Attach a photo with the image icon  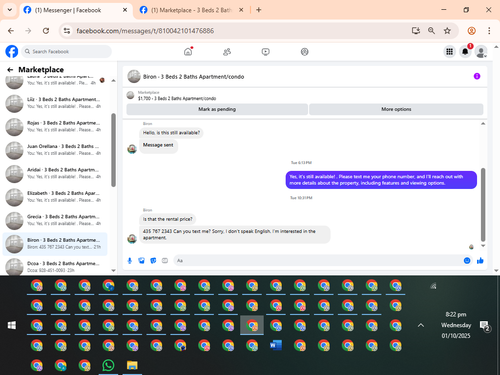[142, 261]
